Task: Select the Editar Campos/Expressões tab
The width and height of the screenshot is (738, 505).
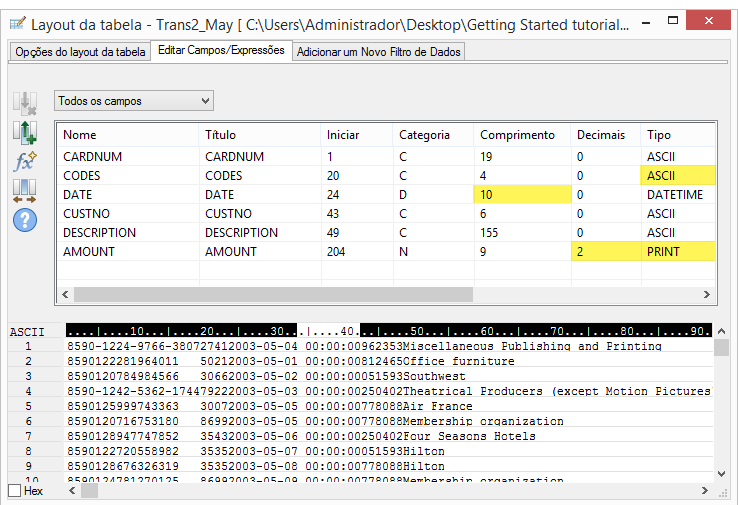Action: click(220, 50)
